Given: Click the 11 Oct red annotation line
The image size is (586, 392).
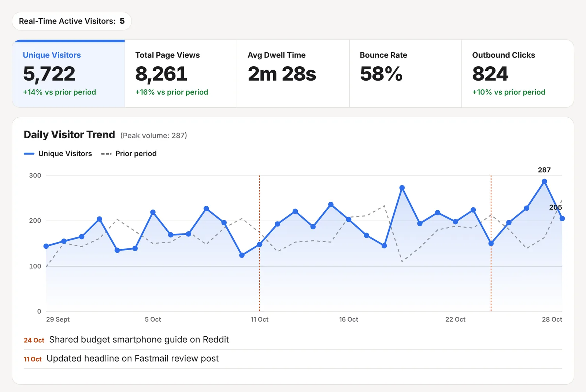Looking at the screenshot, I should [x=260, y=243].
